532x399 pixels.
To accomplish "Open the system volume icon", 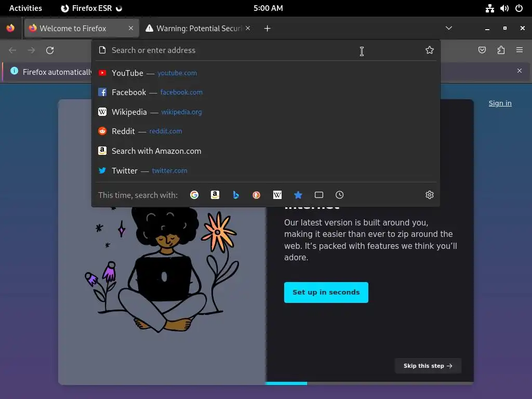I will click(x=504, y=8).
